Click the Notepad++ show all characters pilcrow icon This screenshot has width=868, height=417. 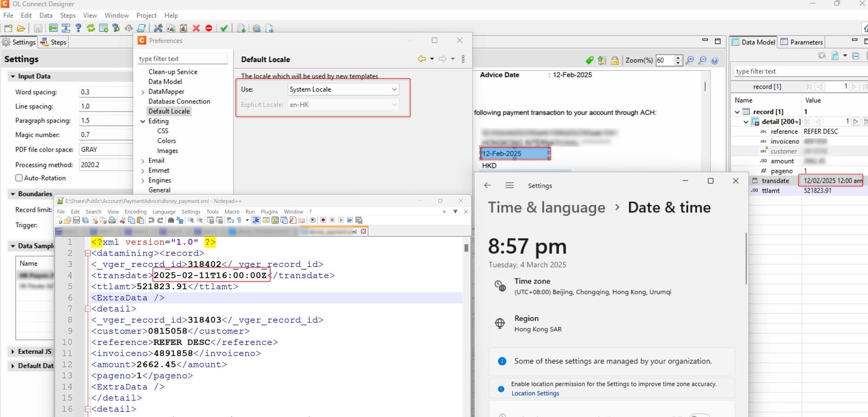click(x=239, y=220)
